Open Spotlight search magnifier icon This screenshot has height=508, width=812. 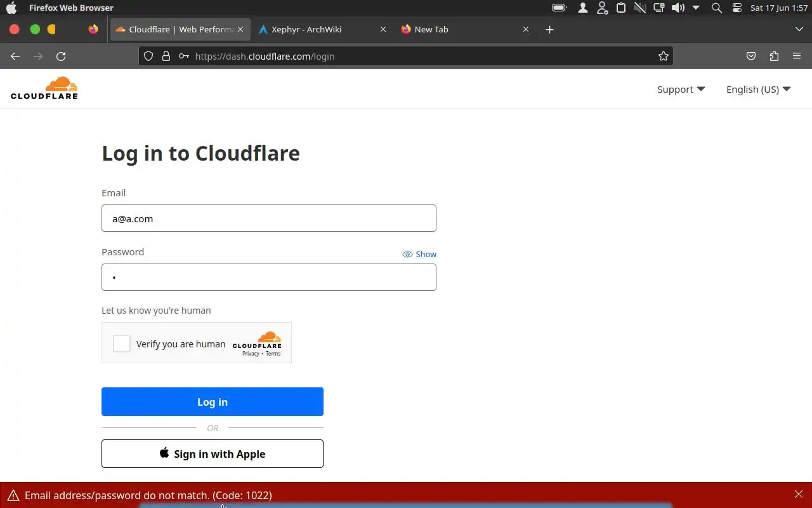point(717,8)
